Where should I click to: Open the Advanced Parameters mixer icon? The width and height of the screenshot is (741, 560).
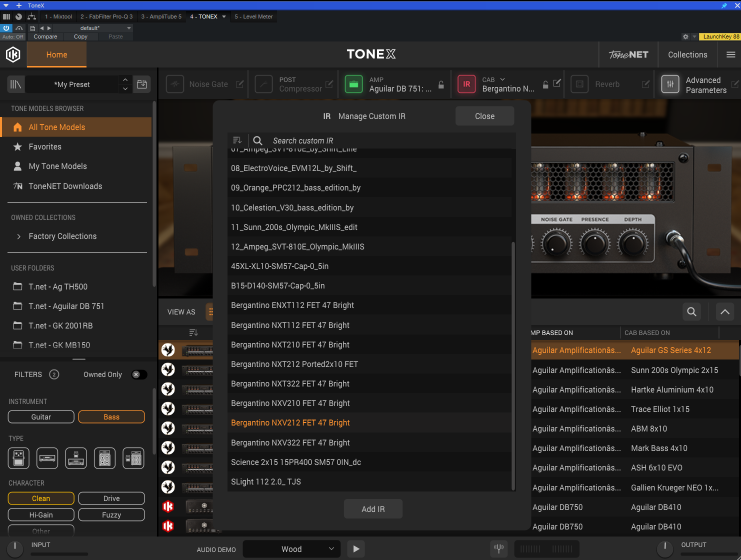point(670,84)
